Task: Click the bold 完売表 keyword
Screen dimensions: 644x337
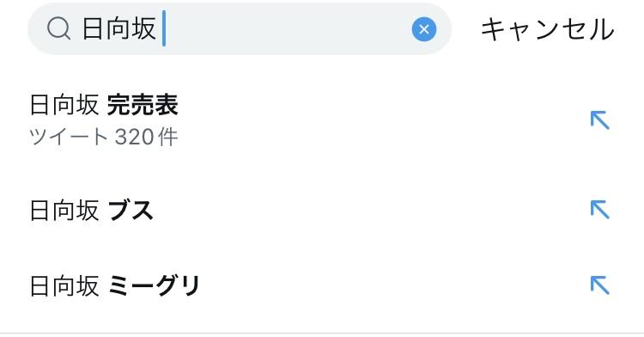Action: coord(143,105)
